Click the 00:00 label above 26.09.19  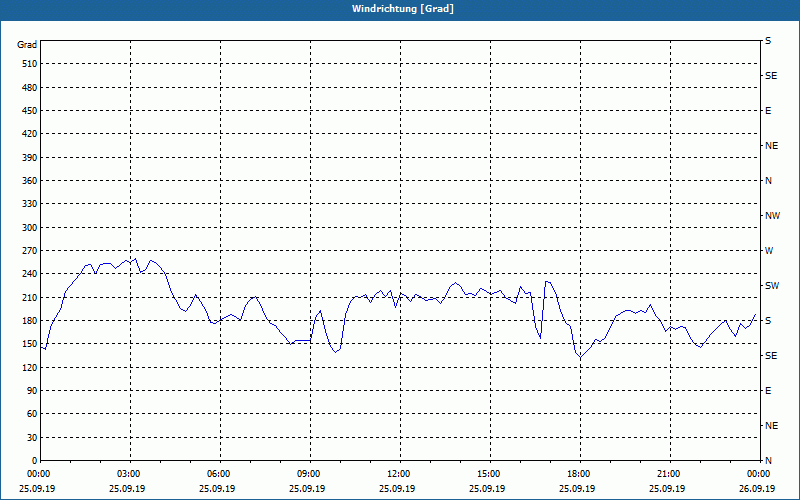click(x=759, y=473)
